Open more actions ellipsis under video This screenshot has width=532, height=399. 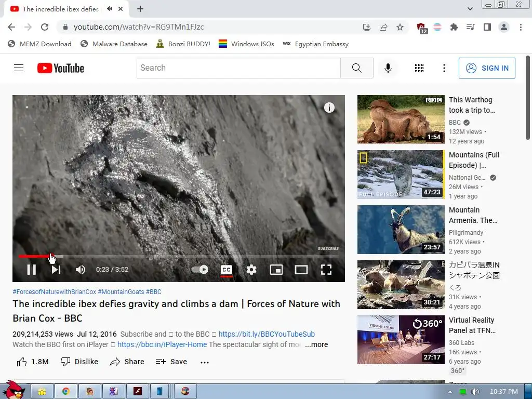205,362
